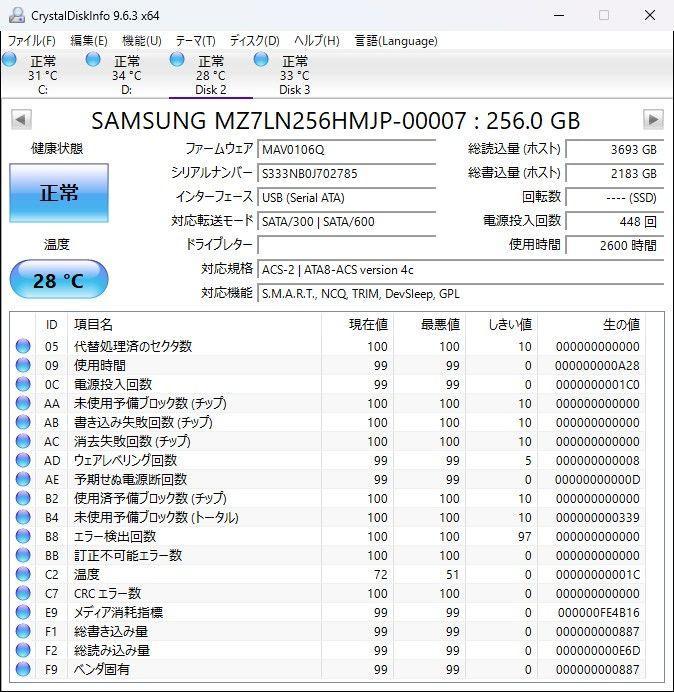The image size is (674, 692).
Task: Switch to the D: drive tab
Action: [x=126, y=75]
